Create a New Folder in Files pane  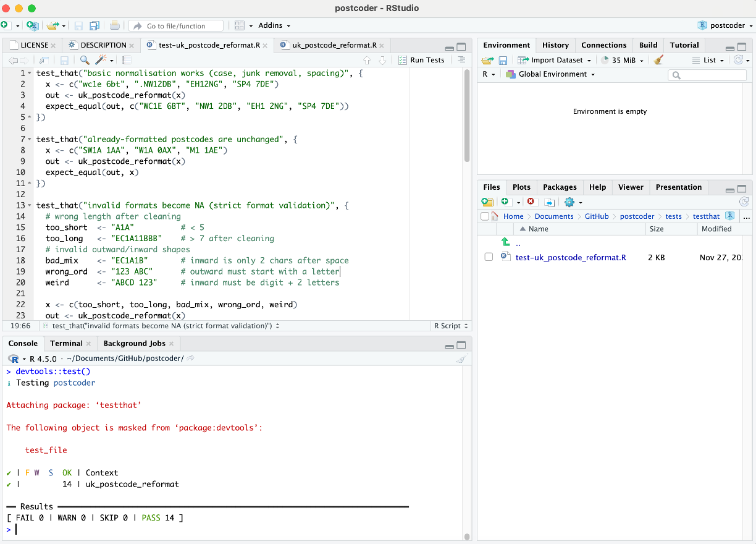[487, 202]
